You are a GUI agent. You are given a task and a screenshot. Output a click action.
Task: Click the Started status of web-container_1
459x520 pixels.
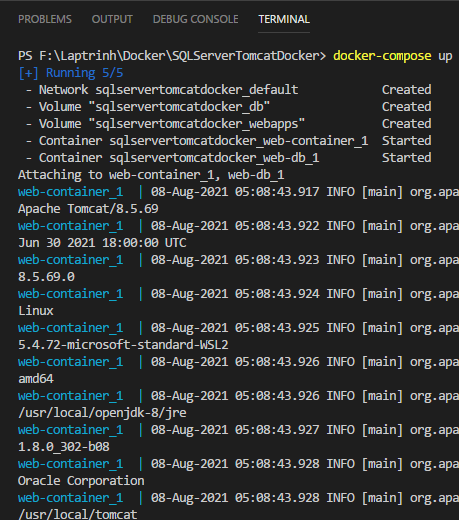coord(406,140)
